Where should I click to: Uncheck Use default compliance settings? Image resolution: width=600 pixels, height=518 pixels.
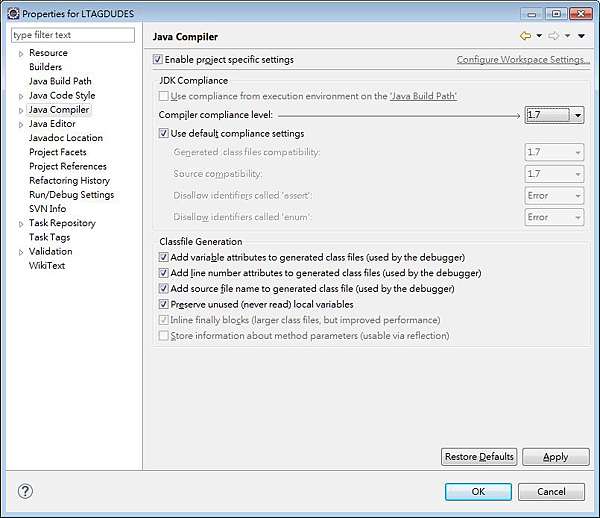(163, 133)
